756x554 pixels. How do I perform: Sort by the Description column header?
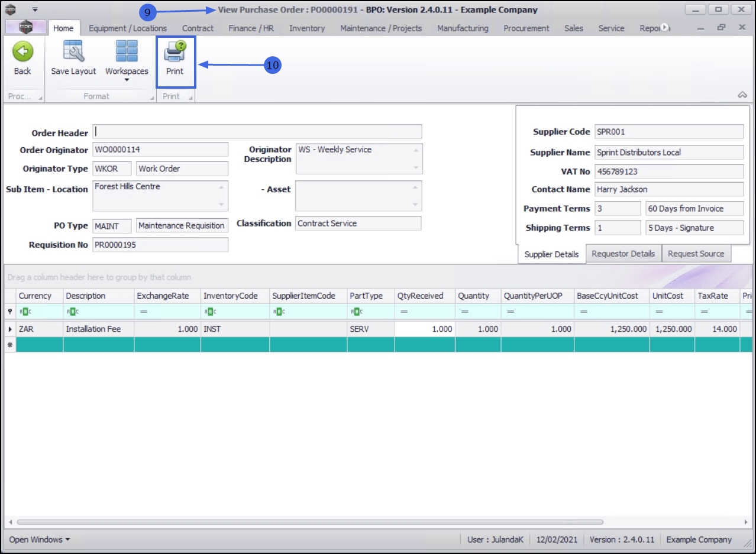[x=99, y=296]
